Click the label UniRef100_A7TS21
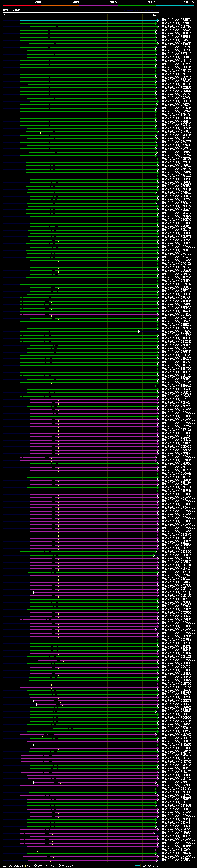 pos(177,257)
